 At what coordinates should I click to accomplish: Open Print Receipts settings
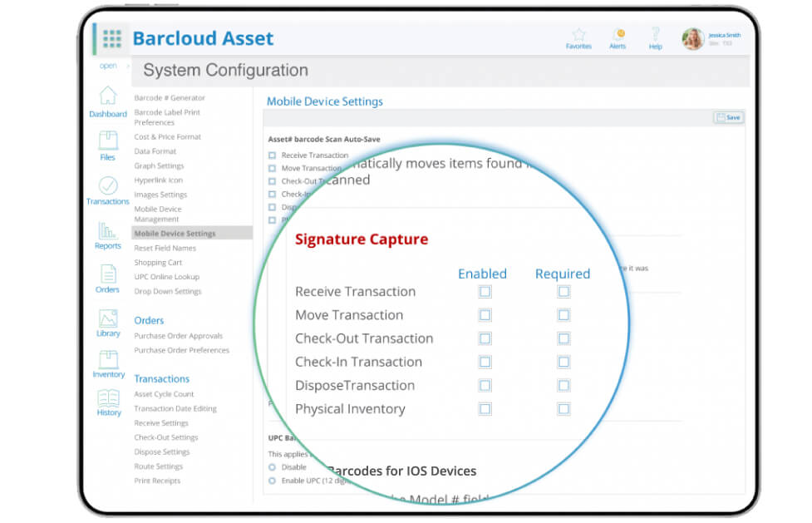click(x=157, y=481)
